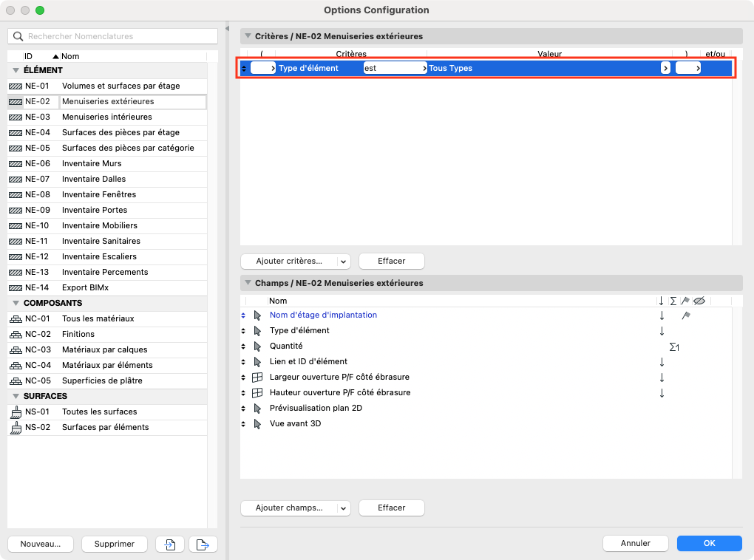Open the opening parenthesis dropdown
This screenshot has height=560, width=754.
(263, 68)
